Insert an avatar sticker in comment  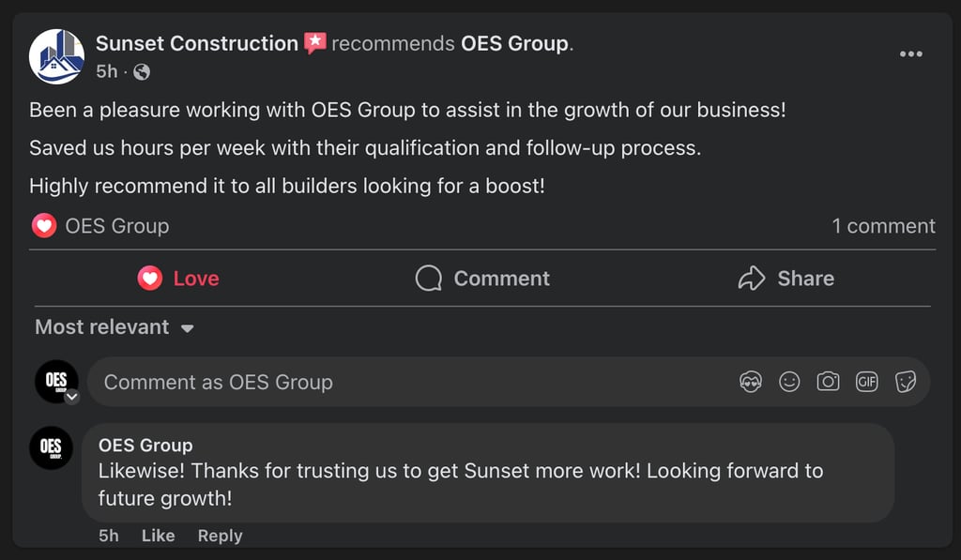pos(751,382)
